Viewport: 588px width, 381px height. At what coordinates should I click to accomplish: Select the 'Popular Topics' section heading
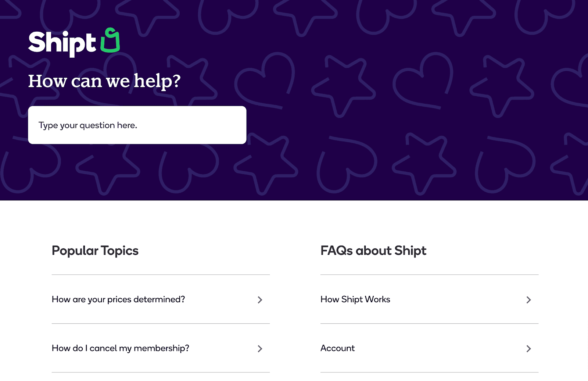(x=95, y=251)
